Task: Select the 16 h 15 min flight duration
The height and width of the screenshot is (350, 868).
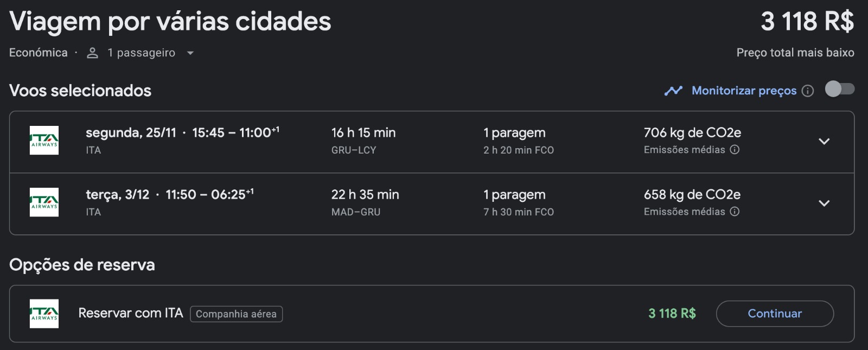Action: click(x=363, y=133)
